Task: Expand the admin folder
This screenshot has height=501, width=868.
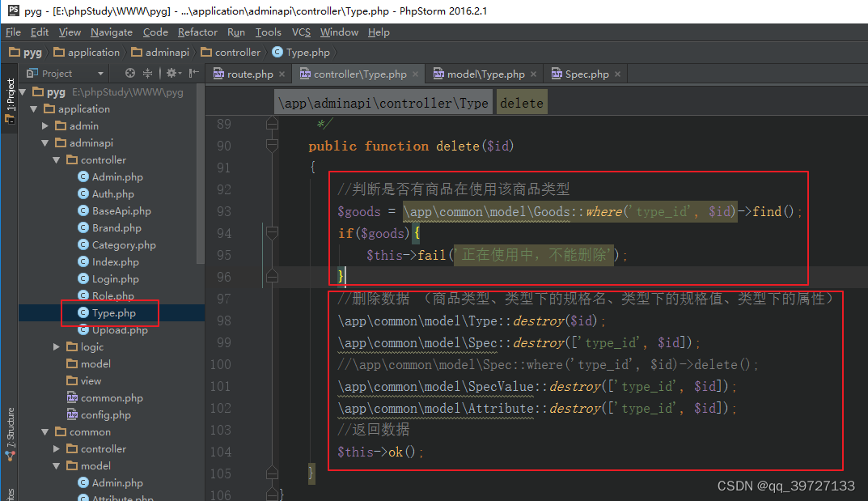Action: click(45, 125)
